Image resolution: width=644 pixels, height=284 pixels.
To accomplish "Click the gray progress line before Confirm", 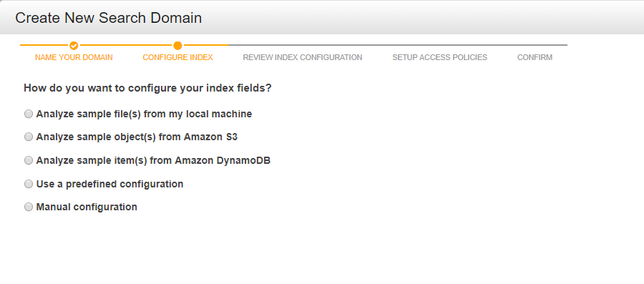I will [x=398, y=45].
